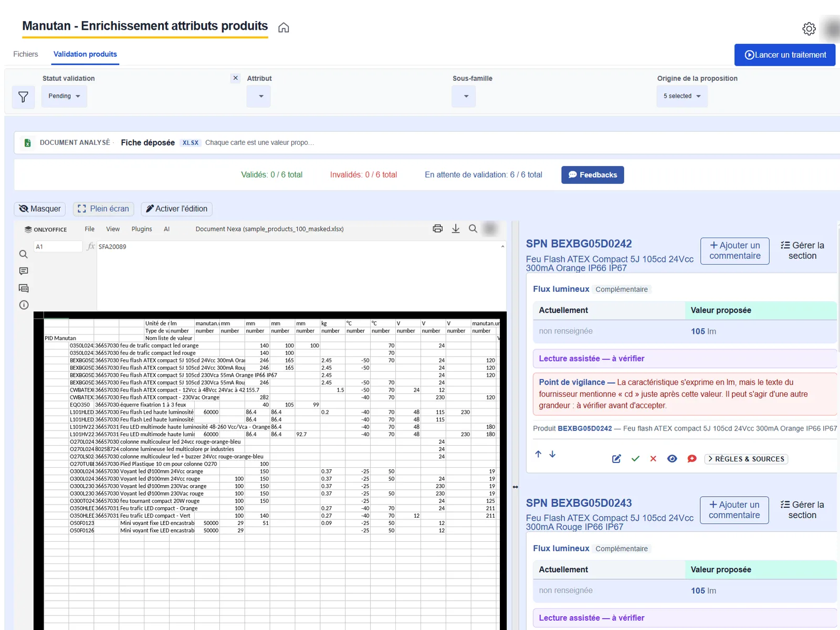Image resolution: width=840 pixels, height=630 pixels.
Task: Reject BEXBG05D0242 proposal with red X
Action: click(653, 459)
